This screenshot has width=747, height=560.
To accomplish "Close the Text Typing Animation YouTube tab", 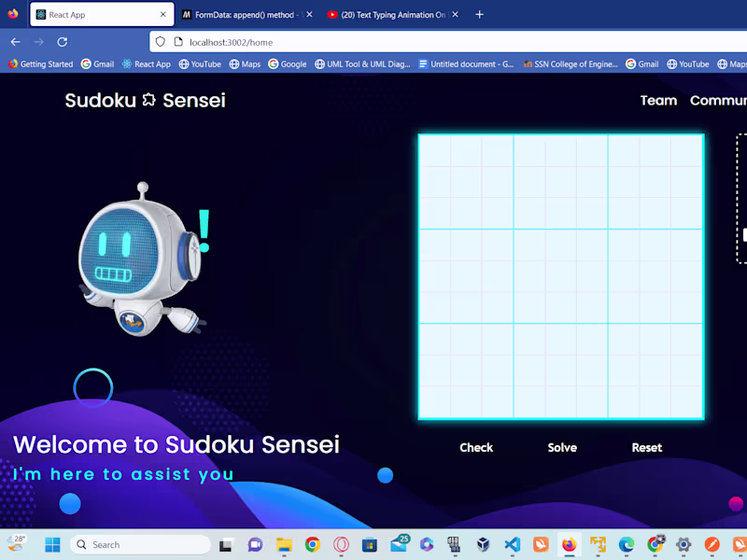I will click(456, 15).
